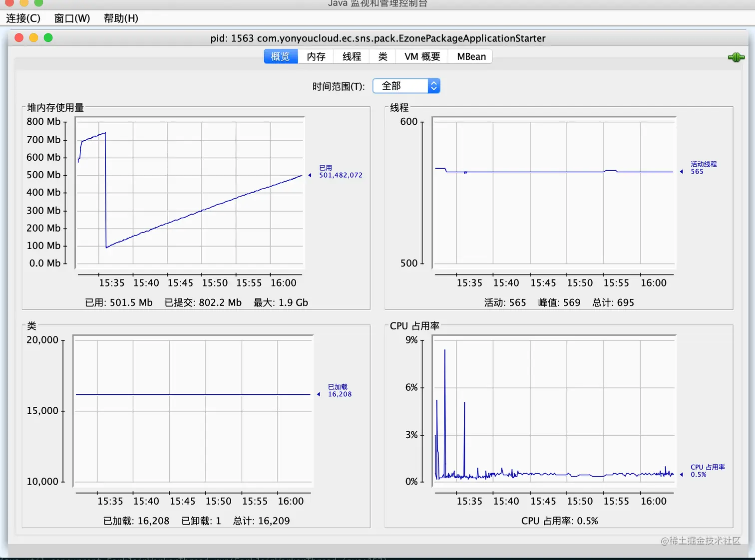Open the 线程 tab
The height and width of the screenshot is (560, 755).
coord(352,56)
